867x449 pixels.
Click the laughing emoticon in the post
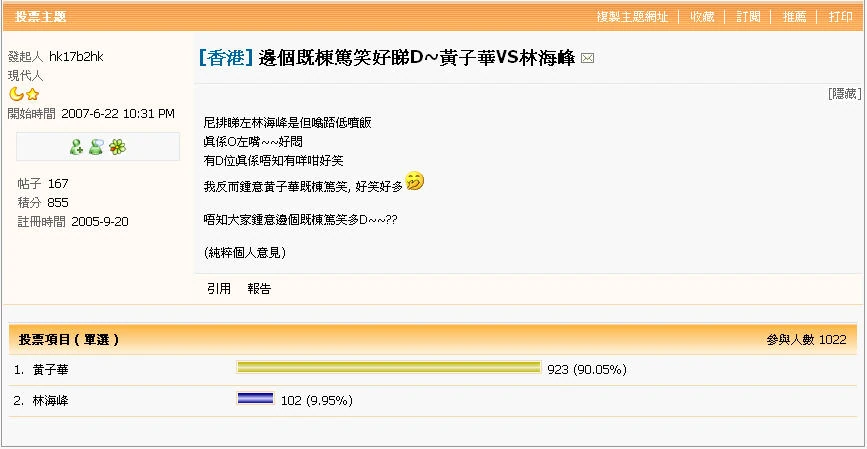(x=414, y=182)
